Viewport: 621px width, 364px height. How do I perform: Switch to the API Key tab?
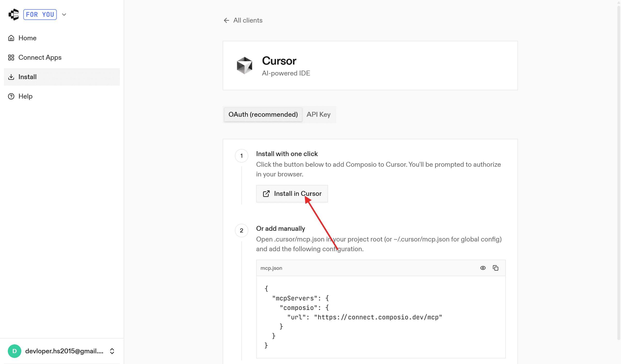coord(318,115)
